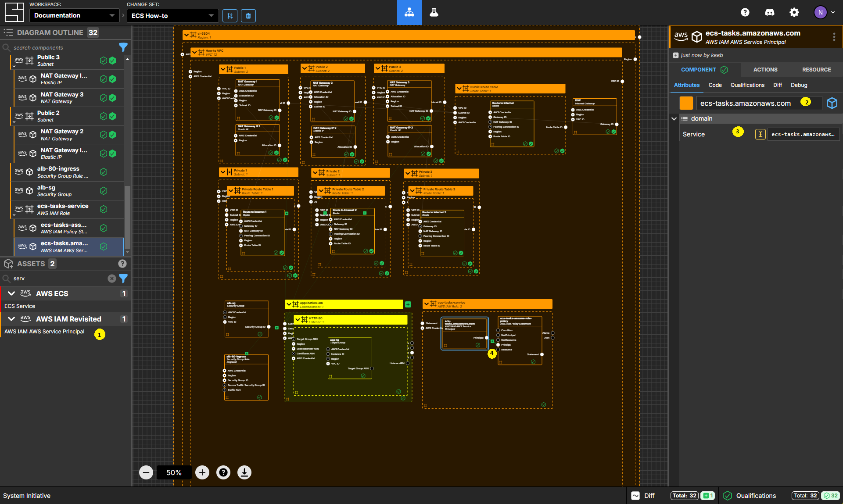Switch to the RESOURCE tab
This screenshot has height=504, width=843.
(x=816, y=69)
